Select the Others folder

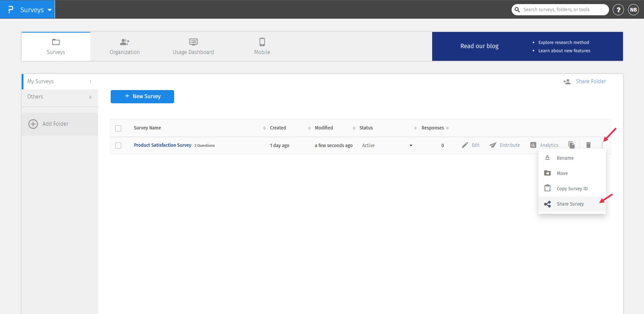point(60,97)
